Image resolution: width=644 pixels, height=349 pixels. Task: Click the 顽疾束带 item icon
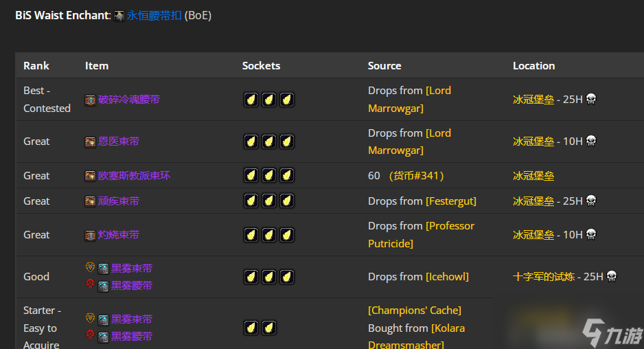point(91,201)
